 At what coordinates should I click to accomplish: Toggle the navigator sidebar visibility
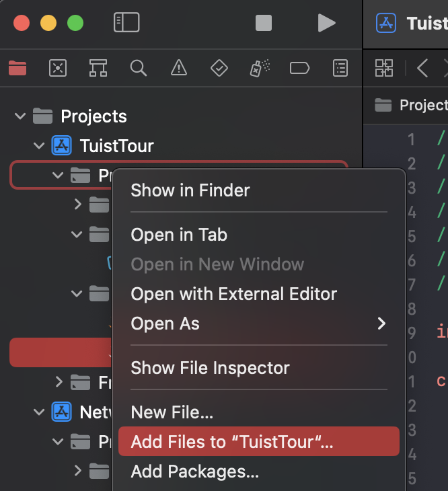coord(126,23)
